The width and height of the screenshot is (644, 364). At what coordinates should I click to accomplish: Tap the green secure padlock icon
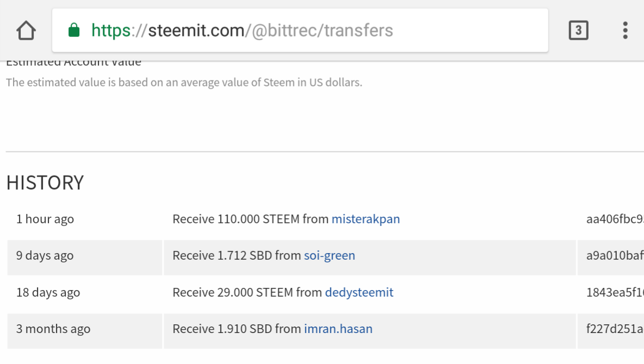(x=74, y=30)
